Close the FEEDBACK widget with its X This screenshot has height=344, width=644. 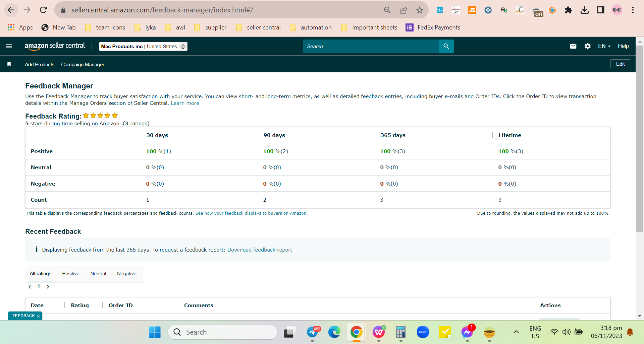pyautogui.click(x=39, y=316)
